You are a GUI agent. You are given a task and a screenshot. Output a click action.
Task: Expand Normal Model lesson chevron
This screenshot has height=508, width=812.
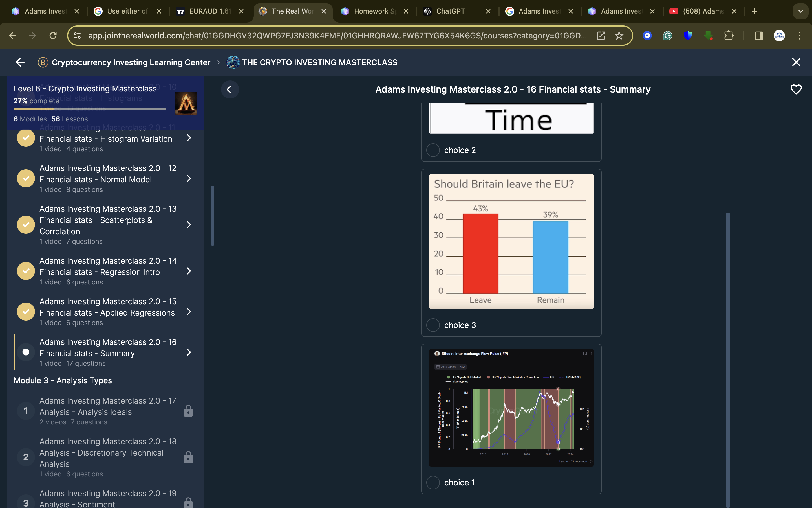tap(189, 178)
